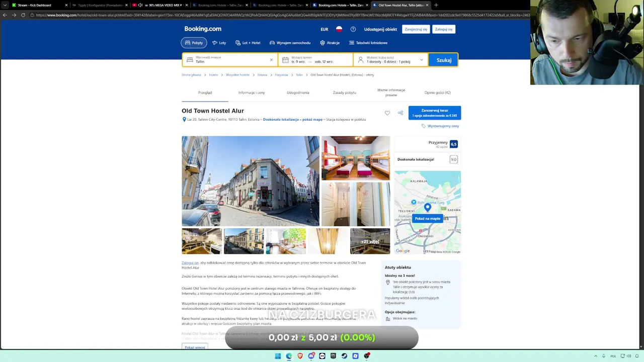This screenshot has width=644, height=362.
Task: Select the Wynajem samochodu tab
Action: click(290, 43)
